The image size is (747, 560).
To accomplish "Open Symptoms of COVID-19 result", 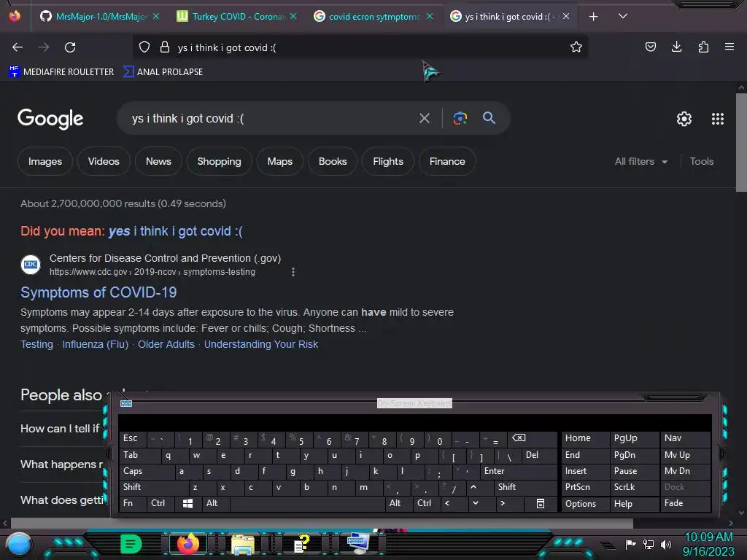I will coord(98,292).
